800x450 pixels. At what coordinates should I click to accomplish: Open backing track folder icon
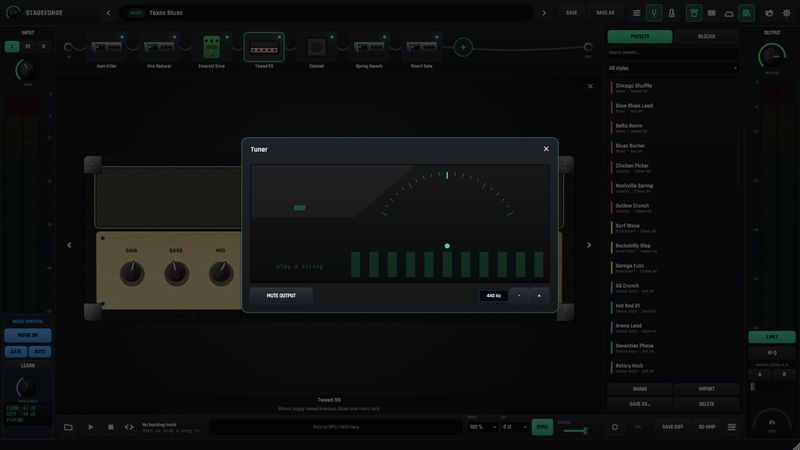[x=68, y=427]
